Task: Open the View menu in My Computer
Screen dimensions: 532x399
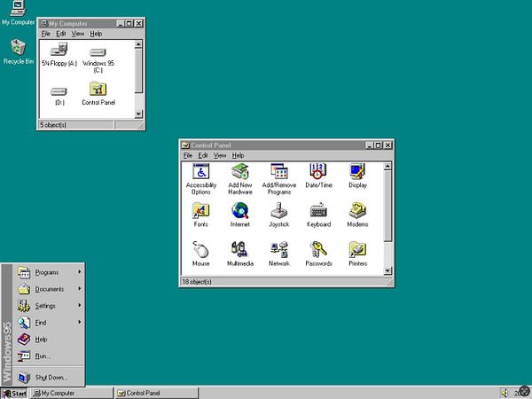Action: [x=78, y=34]
